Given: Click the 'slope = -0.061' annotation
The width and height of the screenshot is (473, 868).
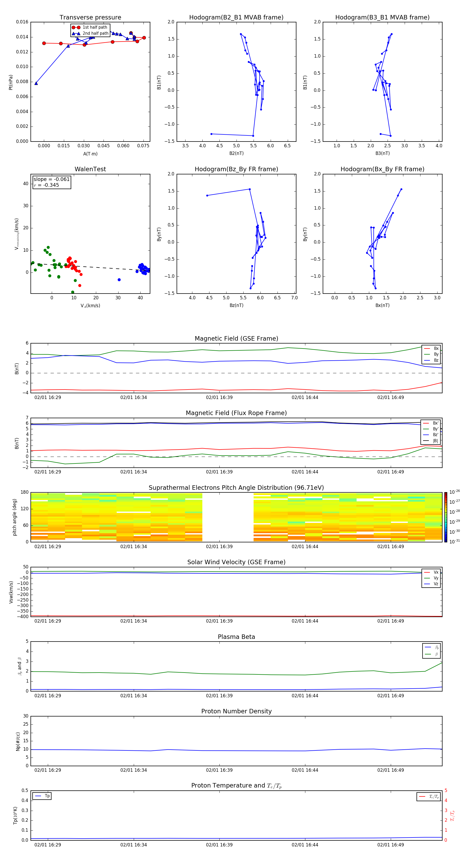Looking at the screenshot, I should pyautogui.click(x=52, y=179).
